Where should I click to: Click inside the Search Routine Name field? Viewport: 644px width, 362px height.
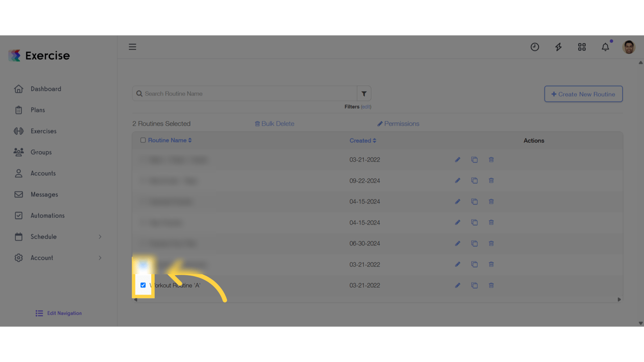pos(245,93)
